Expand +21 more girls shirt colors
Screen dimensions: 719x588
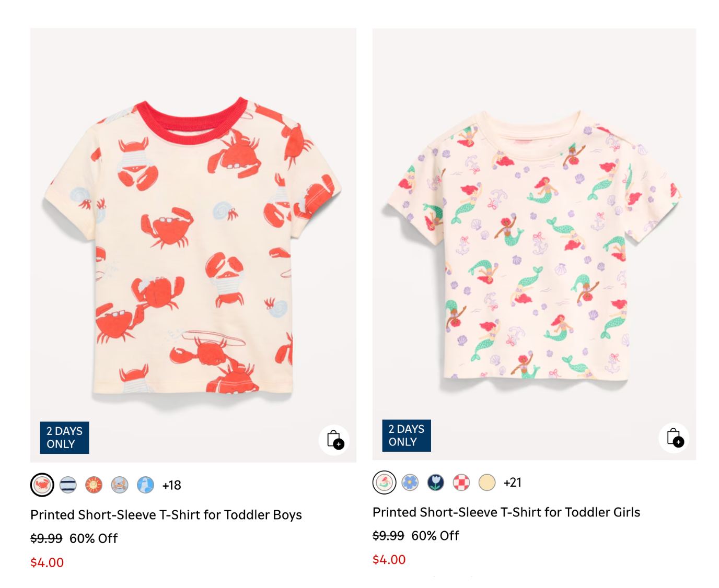pyautogui.click(x=513, y=483)
